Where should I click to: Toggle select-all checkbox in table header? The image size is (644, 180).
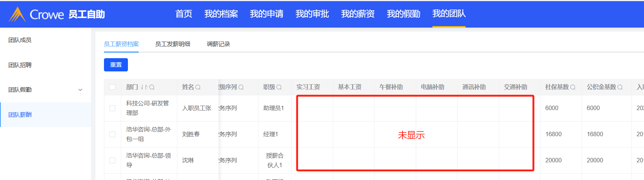click(x=112, y=87)
